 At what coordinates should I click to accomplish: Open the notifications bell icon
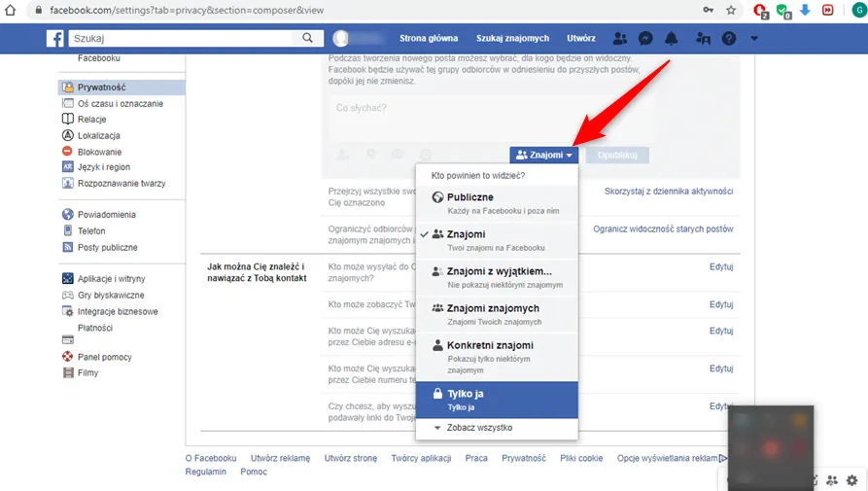(x=671, y=39)
